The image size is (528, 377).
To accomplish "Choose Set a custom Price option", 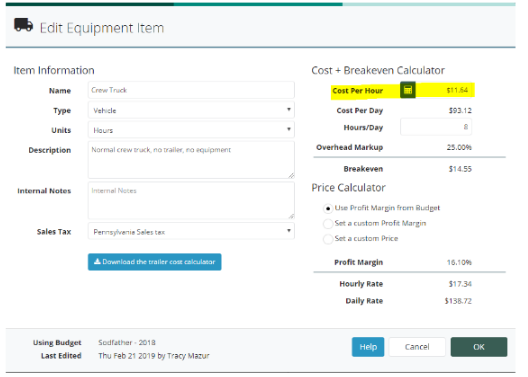I will click(x=328, y=239).
